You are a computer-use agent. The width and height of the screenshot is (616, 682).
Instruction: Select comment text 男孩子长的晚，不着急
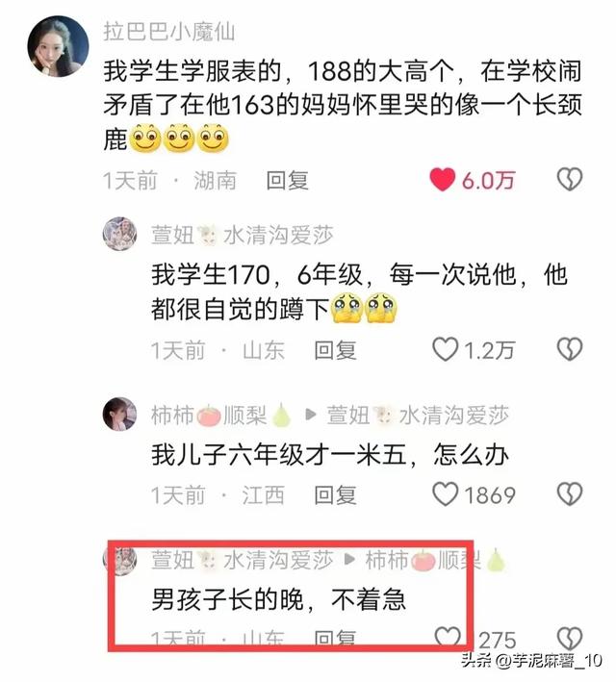(278, 599)
